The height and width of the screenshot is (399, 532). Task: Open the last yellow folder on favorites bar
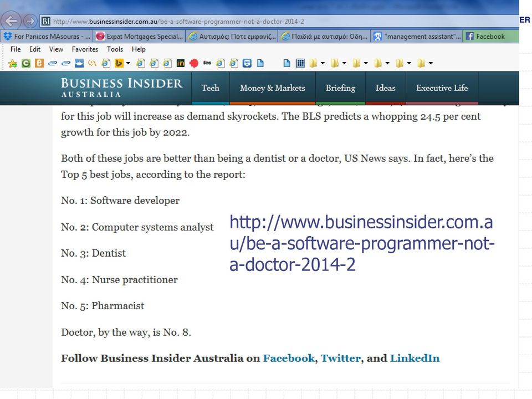click(x=421, y=63)
